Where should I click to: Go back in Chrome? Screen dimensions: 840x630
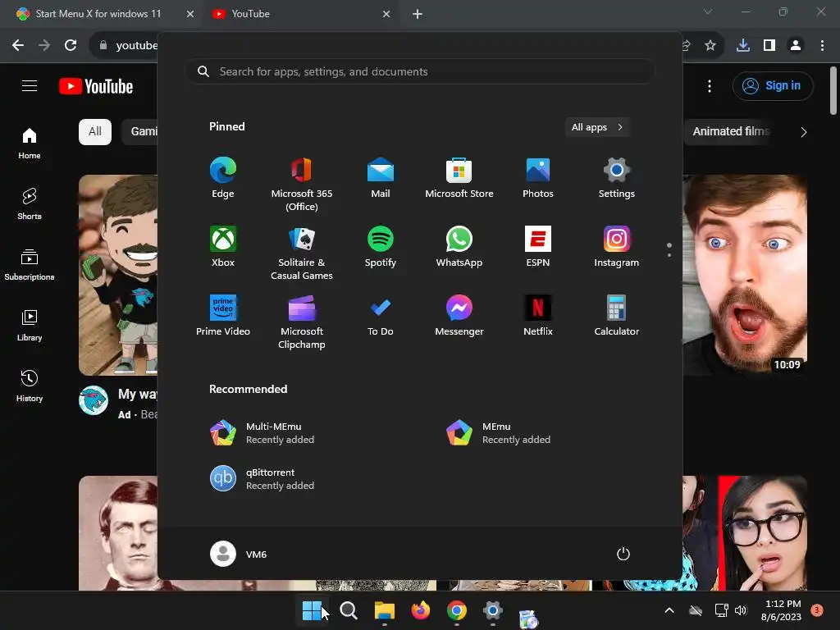pyautogui.click(x=18, y=46)
